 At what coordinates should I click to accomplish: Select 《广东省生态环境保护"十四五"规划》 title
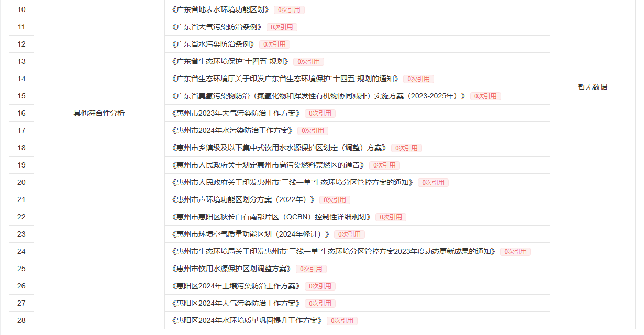point(230,61)
